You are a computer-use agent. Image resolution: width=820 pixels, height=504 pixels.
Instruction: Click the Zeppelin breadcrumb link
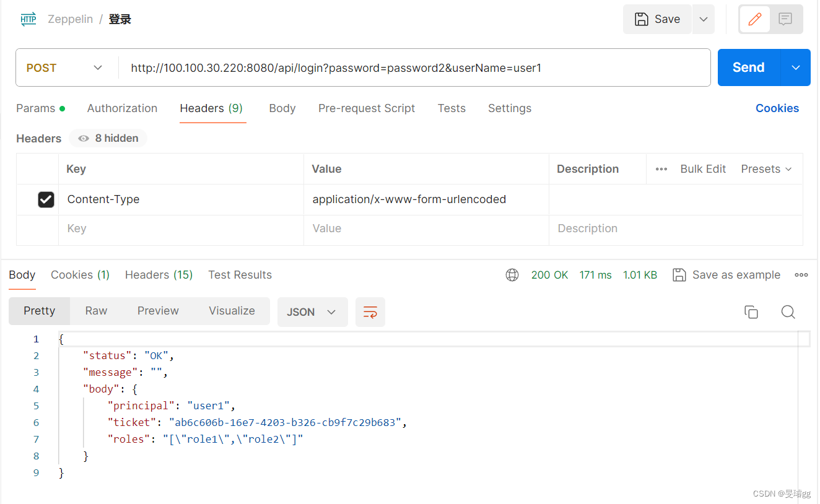70,19
